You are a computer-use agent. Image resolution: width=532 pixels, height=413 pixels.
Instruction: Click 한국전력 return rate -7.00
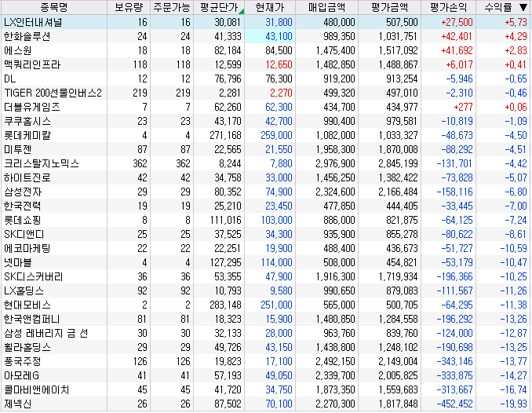coord(516,206)
